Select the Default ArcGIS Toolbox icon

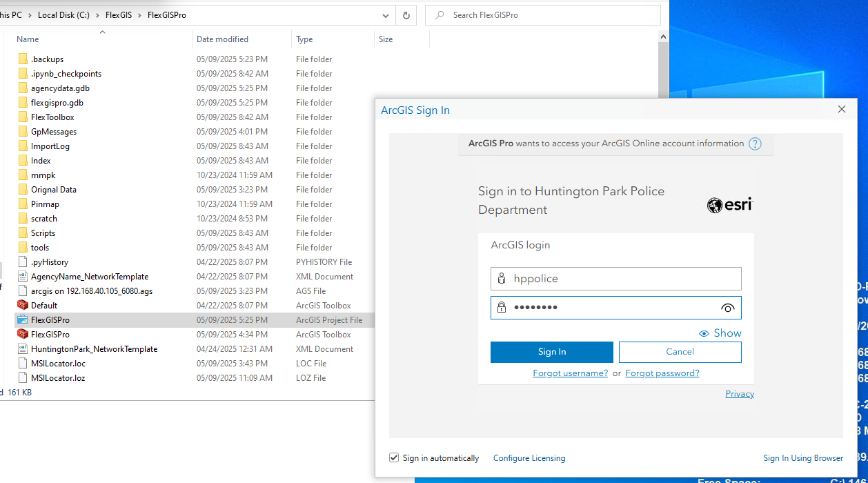pyautogui.click(x=23, y=306)
